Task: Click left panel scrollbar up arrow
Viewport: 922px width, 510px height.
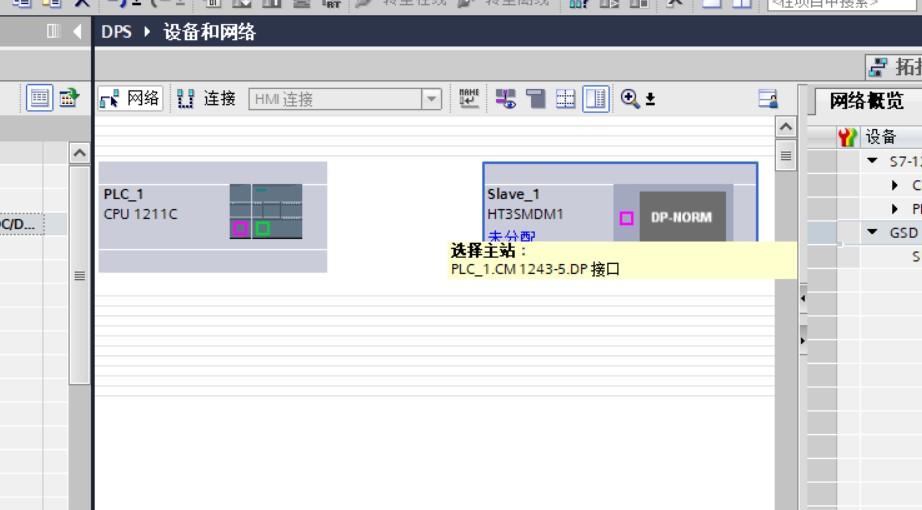Action: click(x=79, y=154)
